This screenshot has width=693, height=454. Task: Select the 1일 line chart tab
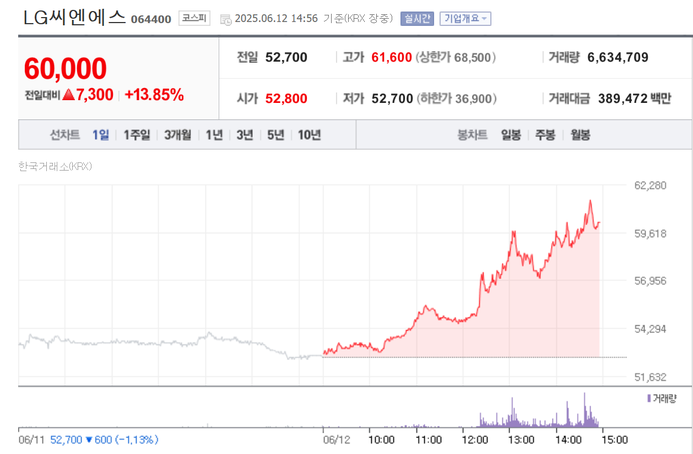[100, 134]
